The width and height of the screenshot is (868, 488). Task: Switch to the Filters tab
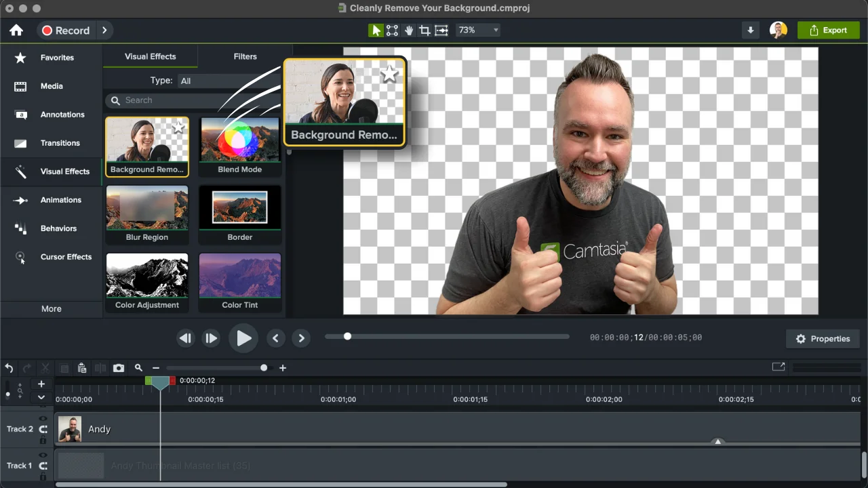click(245, 57)
